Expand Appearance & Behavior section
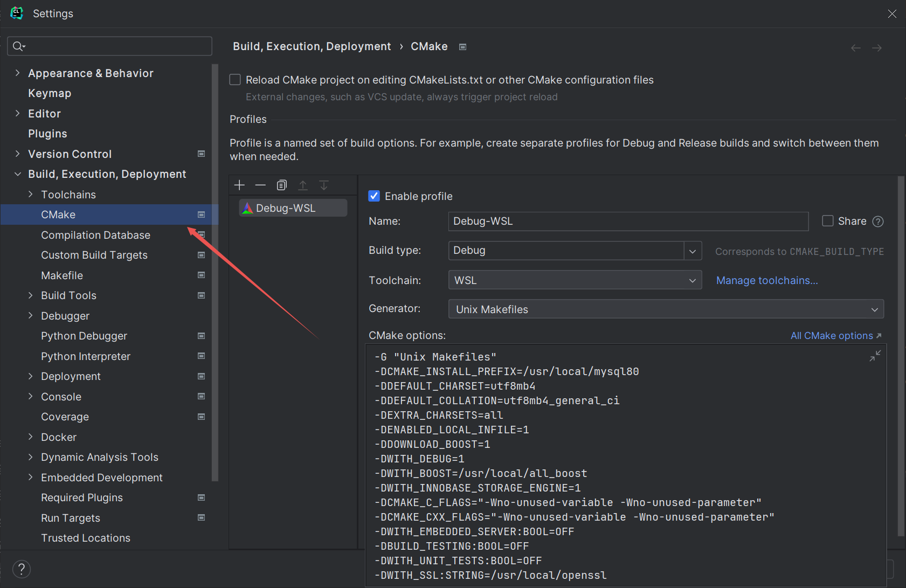The image size is (906, 588). tap(17, 73)
